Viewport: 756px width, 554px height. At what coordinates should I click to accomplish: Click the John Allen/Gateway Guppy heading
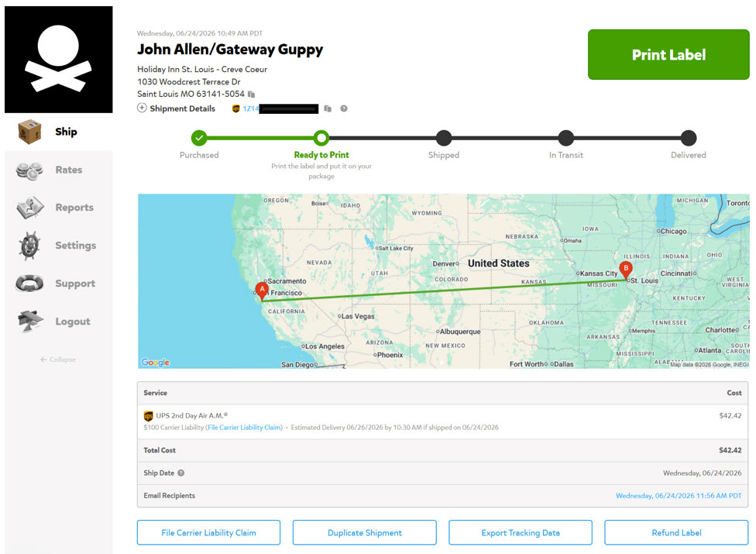pyautogui.click(x=230, y=50)
